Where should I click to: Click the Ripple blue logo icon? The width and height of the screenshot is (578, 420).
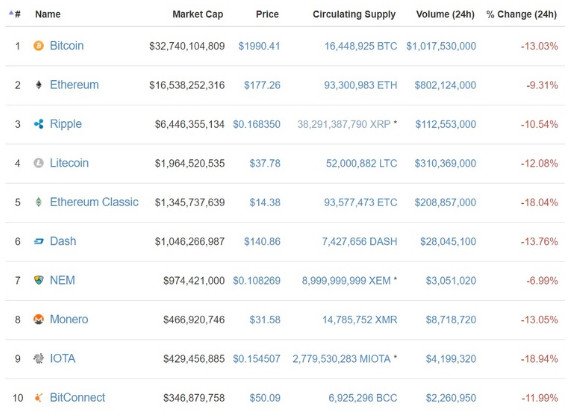tap(38, 124)
